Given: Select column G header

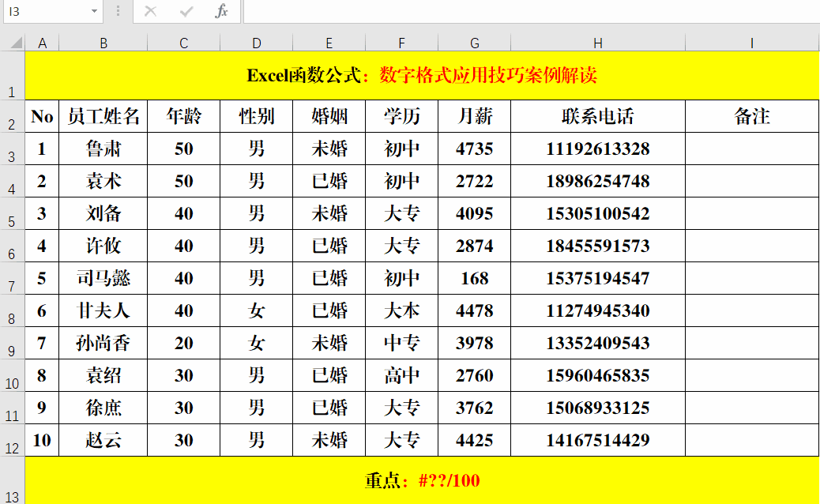Looking at the screenshot, I should coord(474,43).
